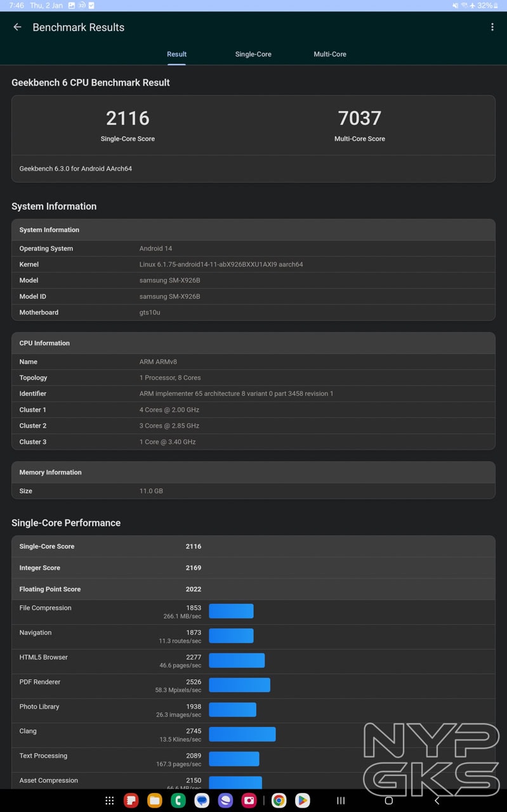Launch Chrome from the taskbar
Screen dimensions: 507x812
pos(278,801)
